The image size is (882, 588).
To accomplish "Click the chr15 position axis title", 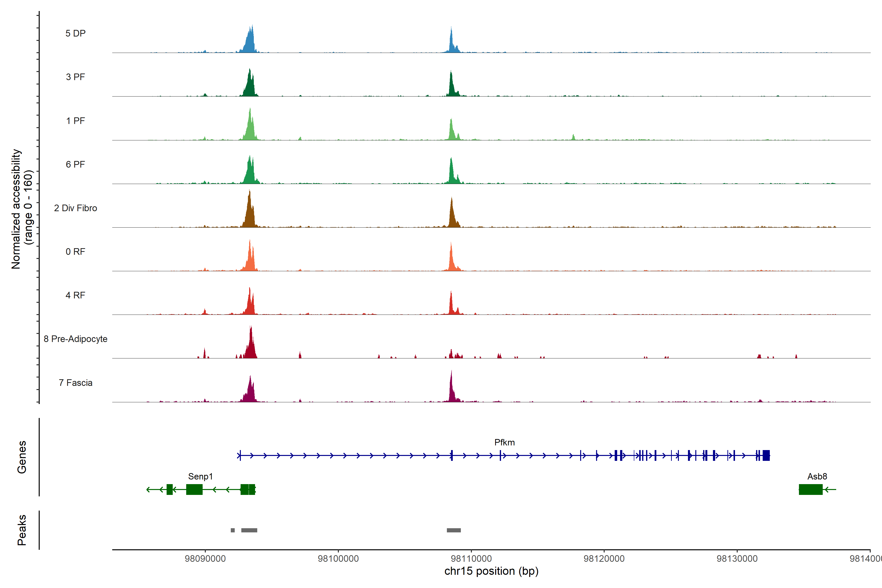I will coord(491,571).
